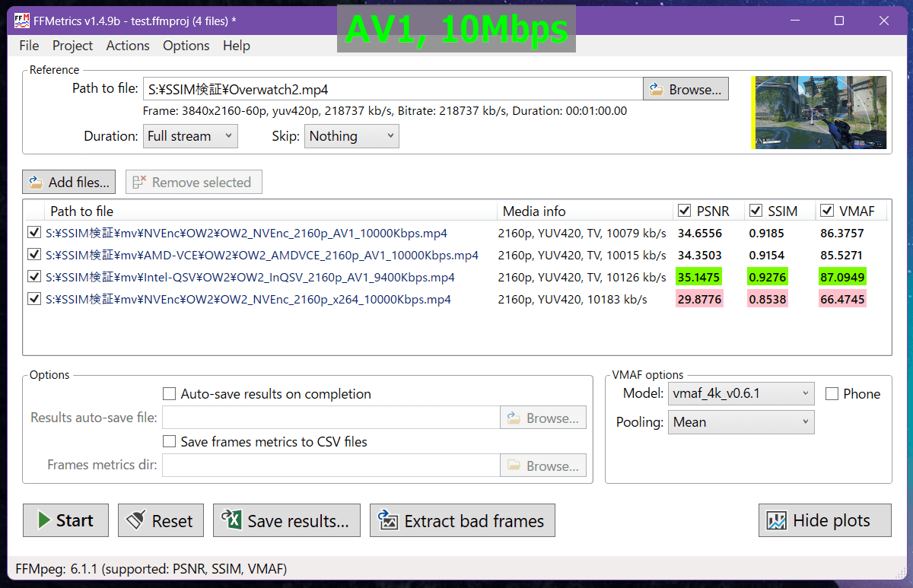Uncheck the Intel QSV AV1 file row checkbox
913x588 pixels.
pyautogui.click(x=34, y=277)
